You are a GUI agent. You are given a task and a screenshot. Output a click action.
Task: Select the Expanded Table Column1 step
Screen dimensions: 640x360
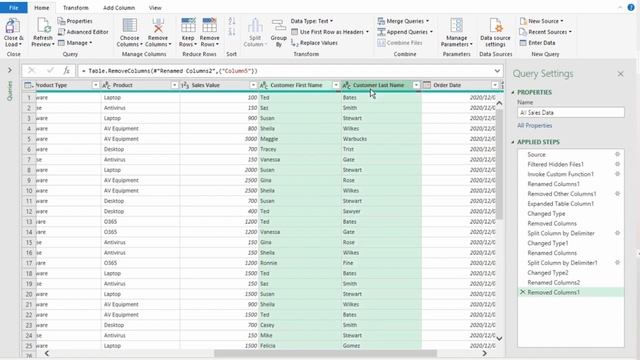(560, 204)
